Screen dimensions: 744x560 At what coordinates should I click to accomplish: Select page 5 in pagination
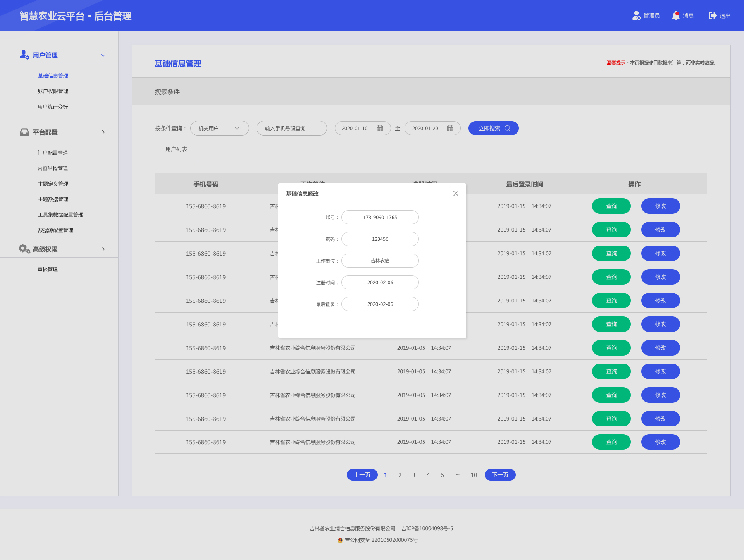[443, 475]
